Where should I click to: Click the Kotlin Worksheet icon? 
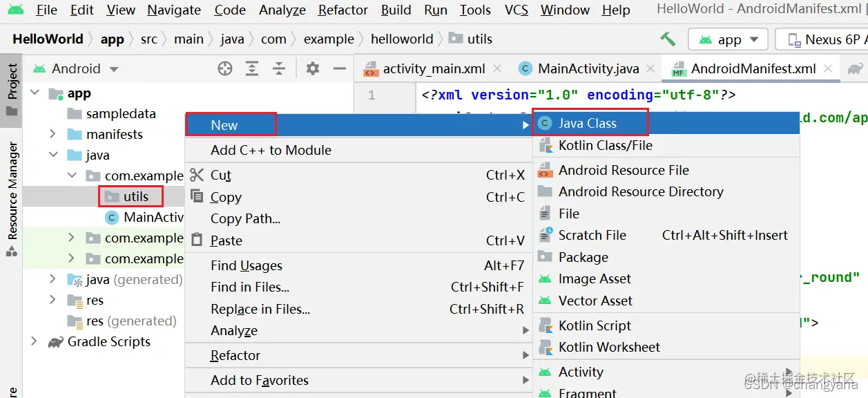point(546,348)
